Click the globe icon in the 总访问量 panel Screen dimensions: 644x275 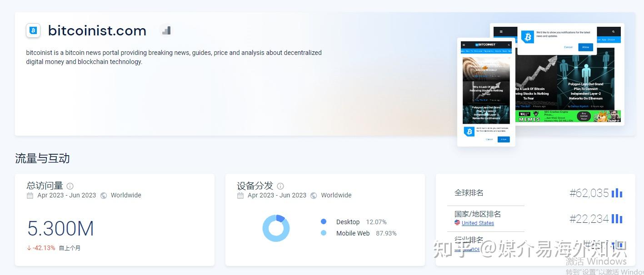coord(103,195)
